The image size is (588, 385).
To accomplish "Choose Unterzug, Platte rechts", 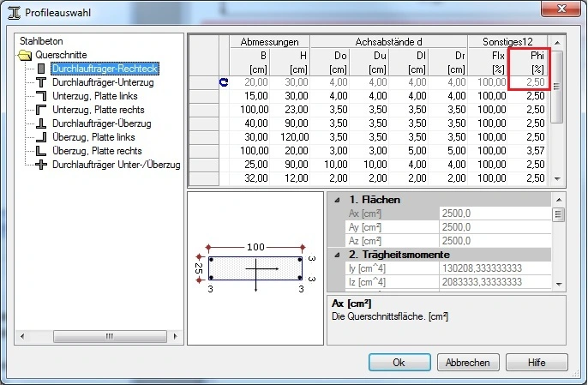I will pyautogui.click(x=99, y=110).
